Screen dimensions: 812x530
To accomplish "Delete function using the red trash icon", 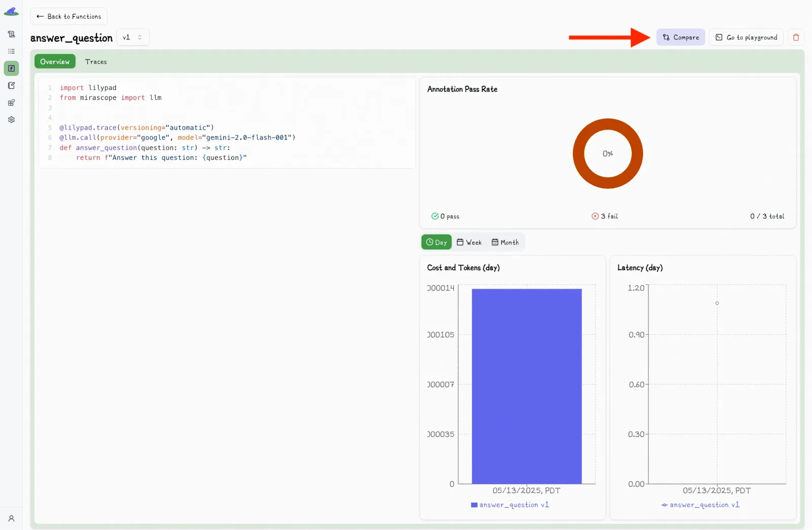I will tap(796, 37).
